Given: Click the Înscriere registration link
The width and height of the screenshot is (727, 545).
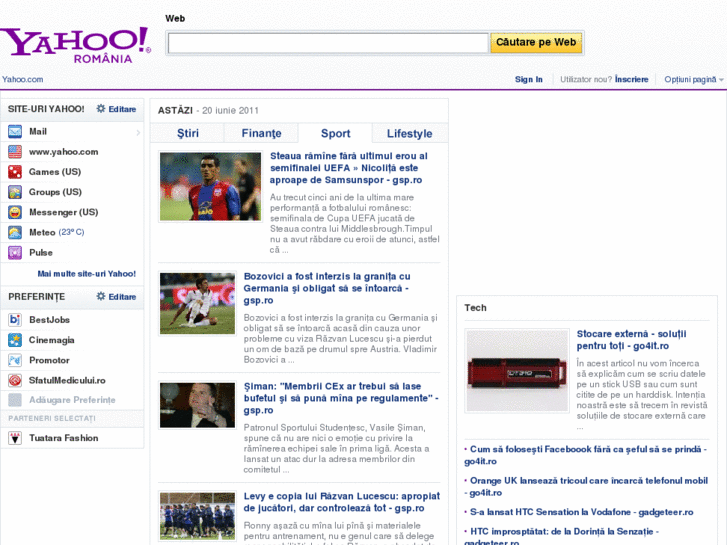Looking at the screenshot, I should click(x=631, y=79).
